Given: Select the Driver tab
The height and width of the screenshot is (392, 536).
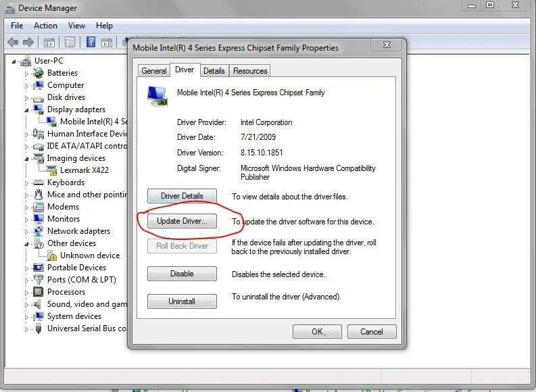Looking at the screenshot, I should pyautogui.click(x=185, y=70).
